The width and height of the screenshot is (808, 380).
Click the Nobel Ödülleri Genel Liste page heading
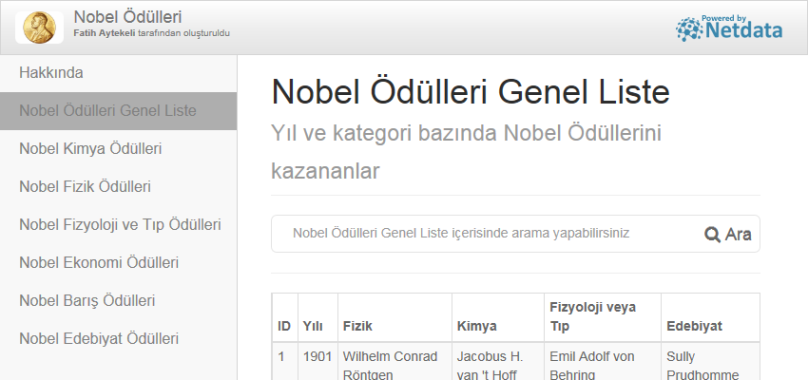point(470,92)
